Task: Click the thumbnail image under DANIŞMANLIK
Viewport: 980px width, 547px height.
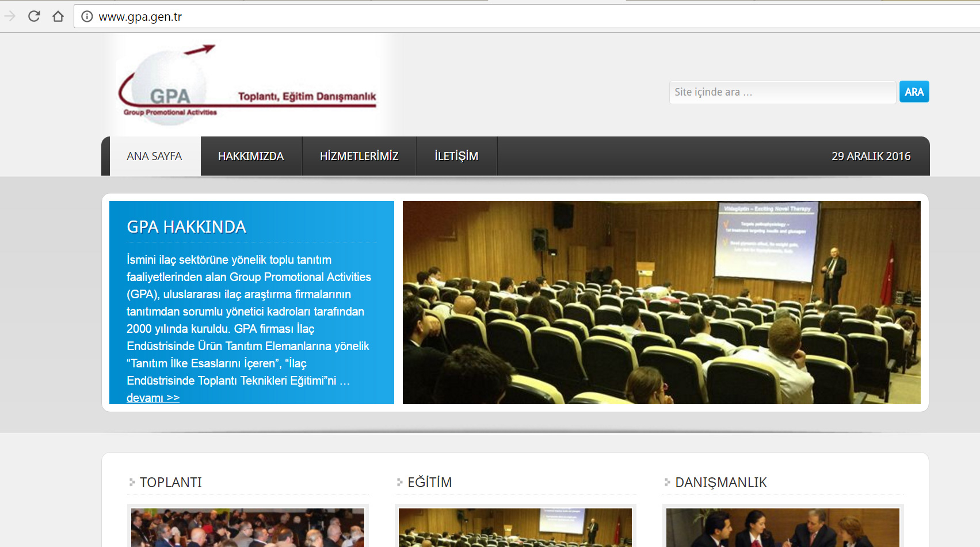Action: [x=783, y=527]
